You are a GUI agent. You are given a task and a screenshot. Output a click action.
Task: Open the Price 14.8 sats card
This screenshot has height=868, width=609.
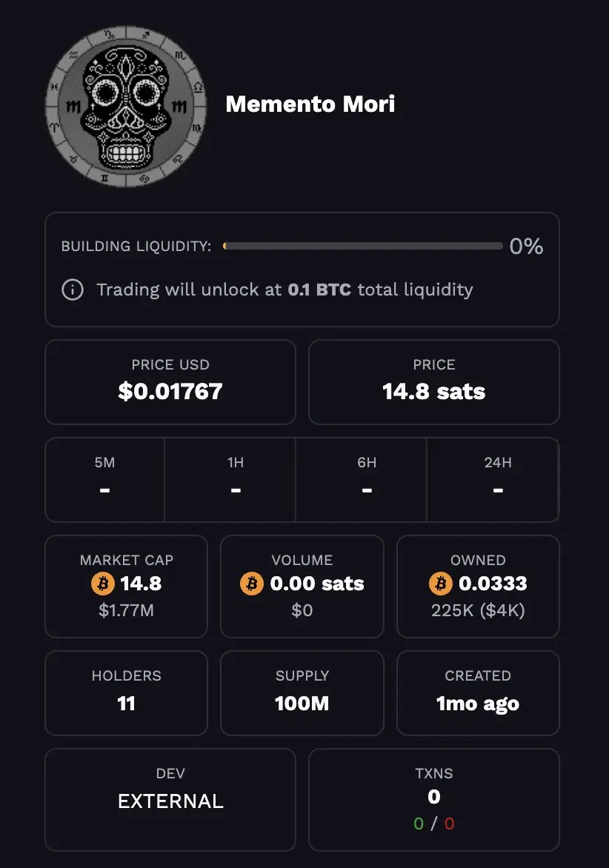click(434, 382)
